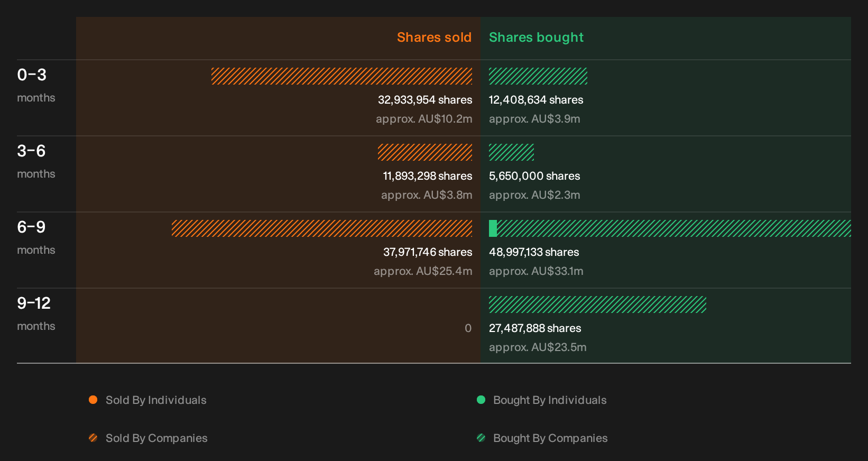
Task: Click the approx. AU$33.1m amount
Action: (536, 271)
